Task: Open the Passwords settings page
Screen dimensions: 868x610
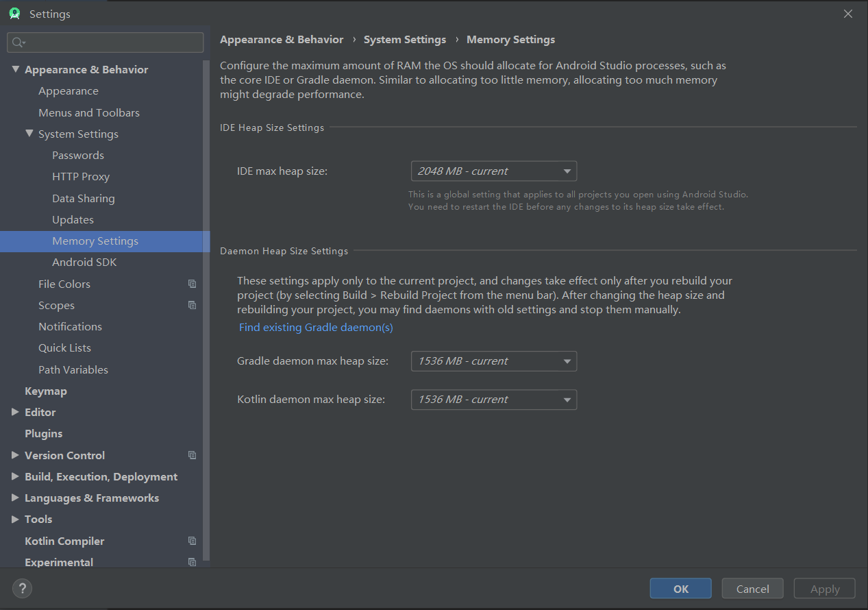Action: (78, 155)
